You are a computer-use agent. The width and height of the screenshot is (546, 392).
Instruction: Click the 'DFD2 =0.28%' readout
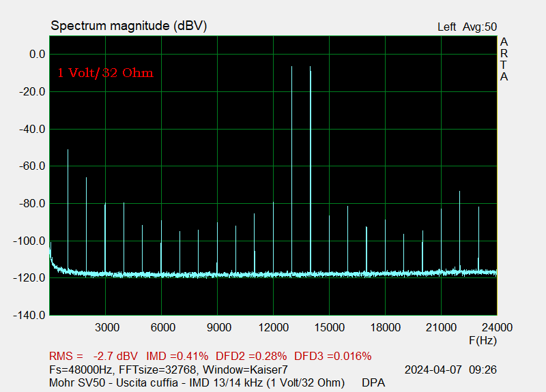click(251, 356)
